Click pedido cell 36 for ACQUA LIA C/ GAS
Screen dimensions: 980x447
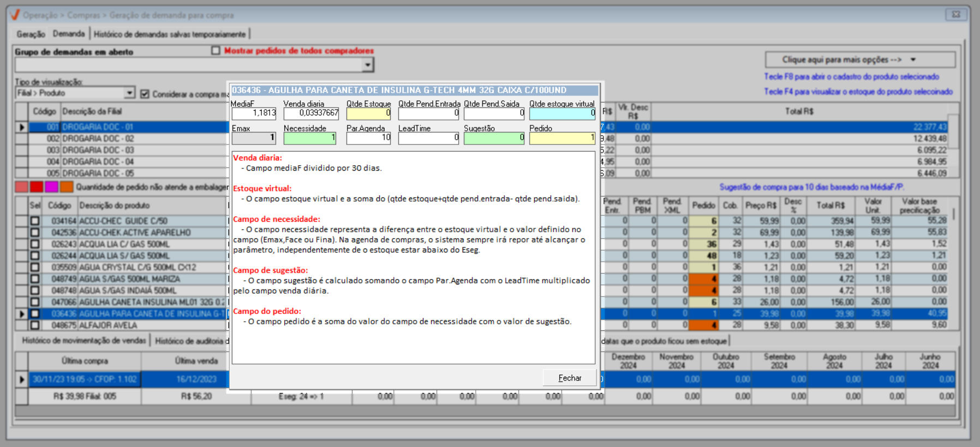(704, 244)
